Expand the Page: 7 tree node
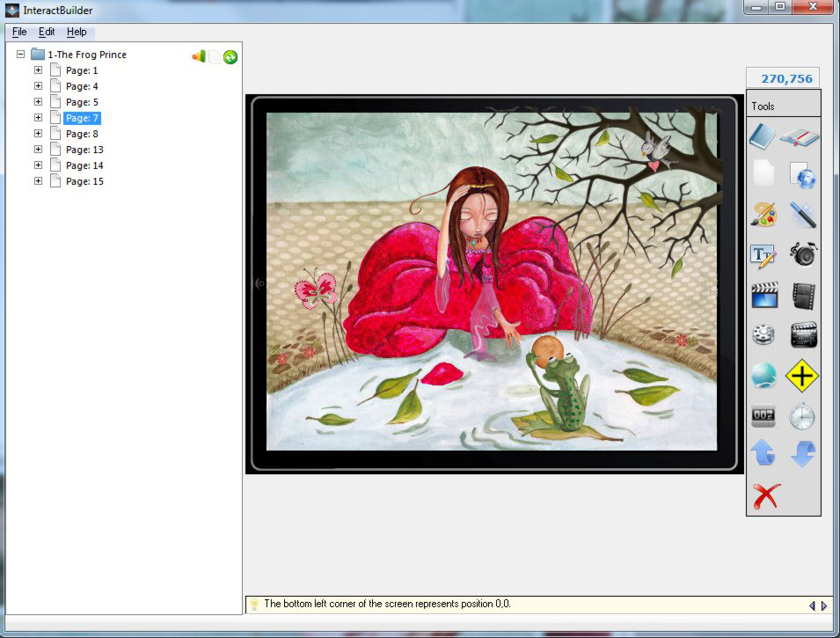Screen dimensions: 840x638 (x=38, y=117)
